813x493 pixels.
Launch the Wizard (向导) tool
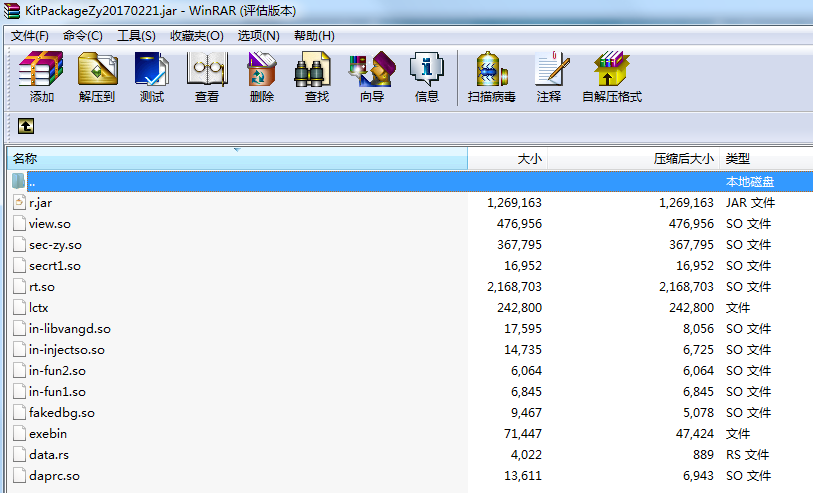(x=372, y=68)
